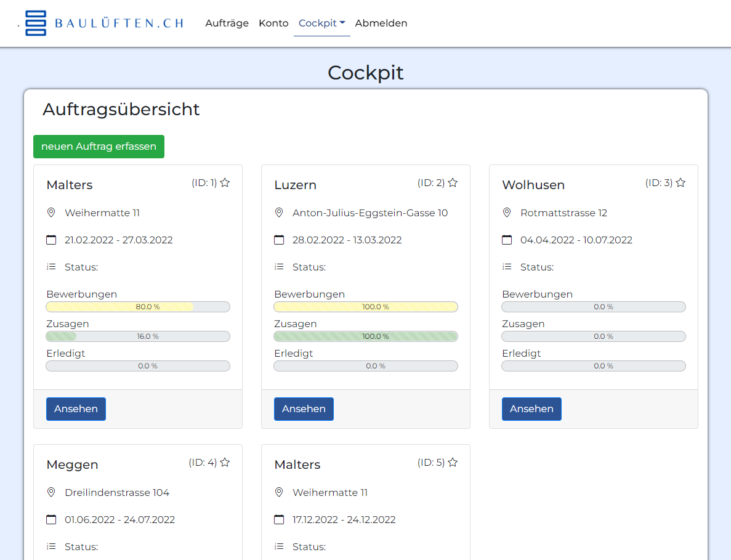731x560 pixels.
Task: Click the Baulüften.ch logo icon
Action: [36, 23]
